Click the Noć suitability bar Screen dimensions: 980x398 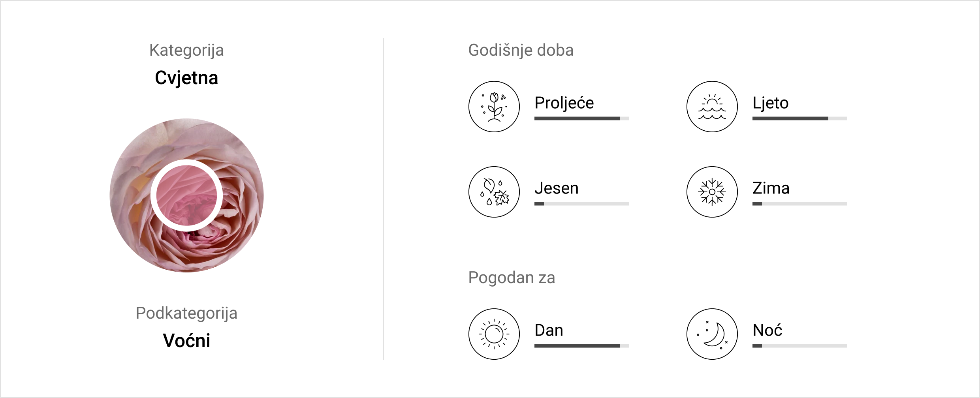pyautogui.click(x=799, y=346)
